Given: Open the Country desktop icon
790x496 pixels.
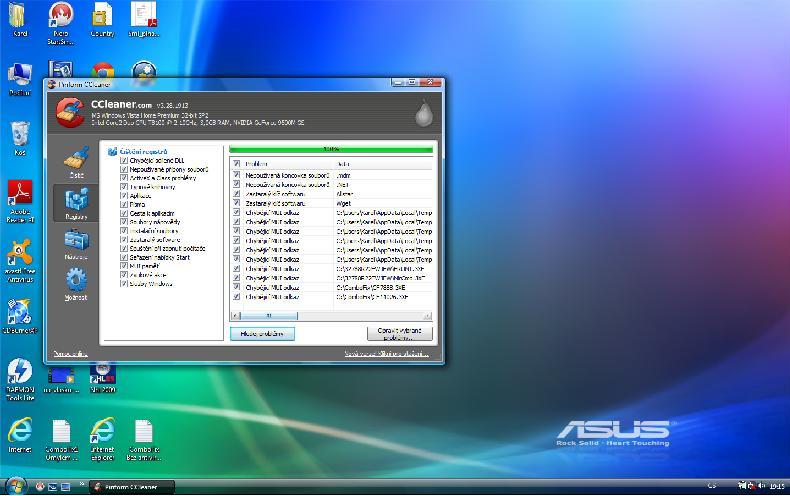Looking at the screenshot, I should point(102,20).
